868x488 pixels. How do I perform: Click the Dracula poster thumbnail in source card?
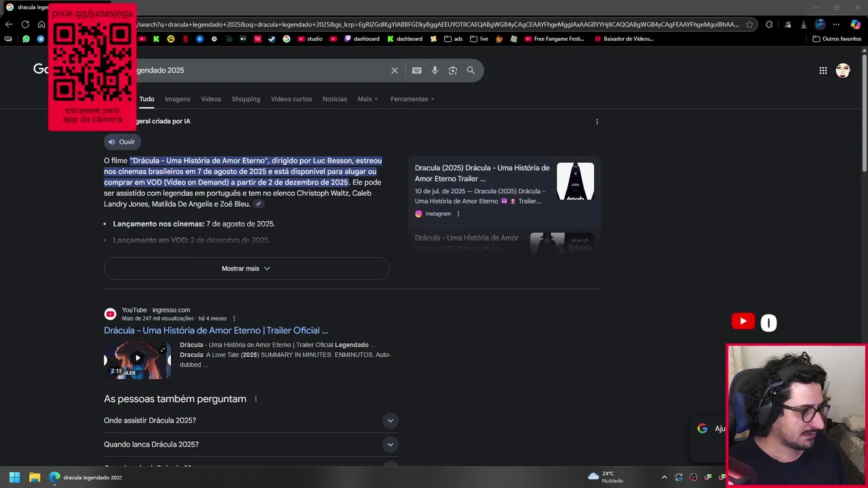tap(575, 182)
